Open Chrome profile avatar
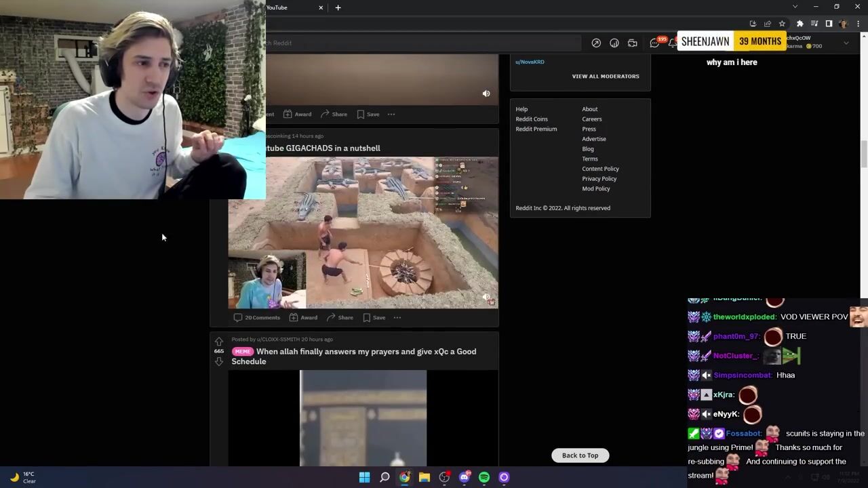 [844, 24]
